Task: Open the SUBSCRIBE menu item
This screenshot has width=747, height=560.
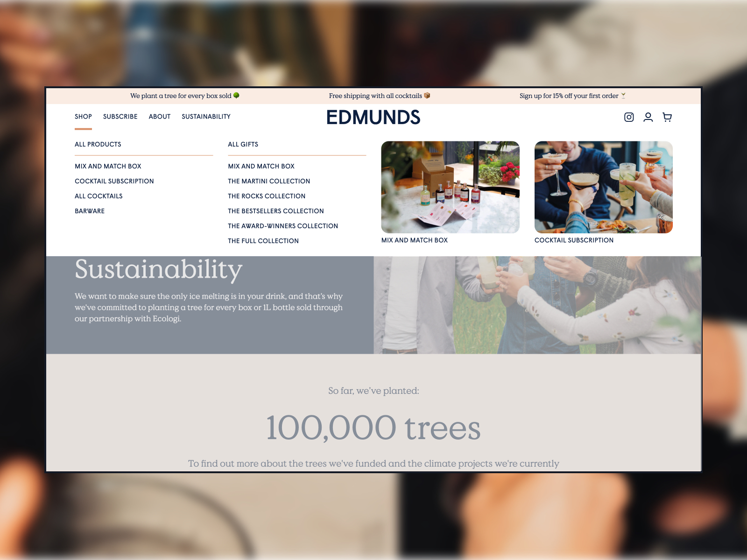Action: pos(120,117)
